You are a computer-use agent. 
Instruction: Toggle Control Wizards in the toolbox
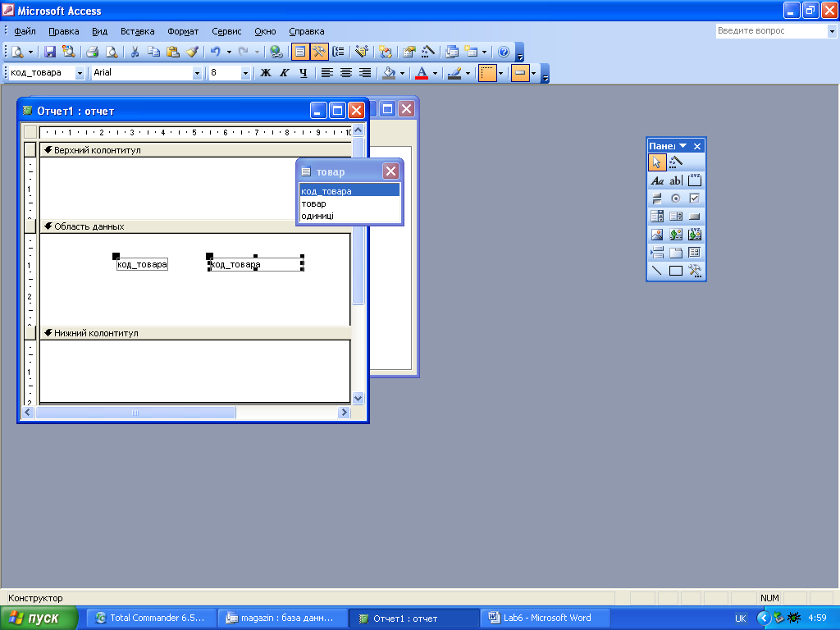click(676, 162)
